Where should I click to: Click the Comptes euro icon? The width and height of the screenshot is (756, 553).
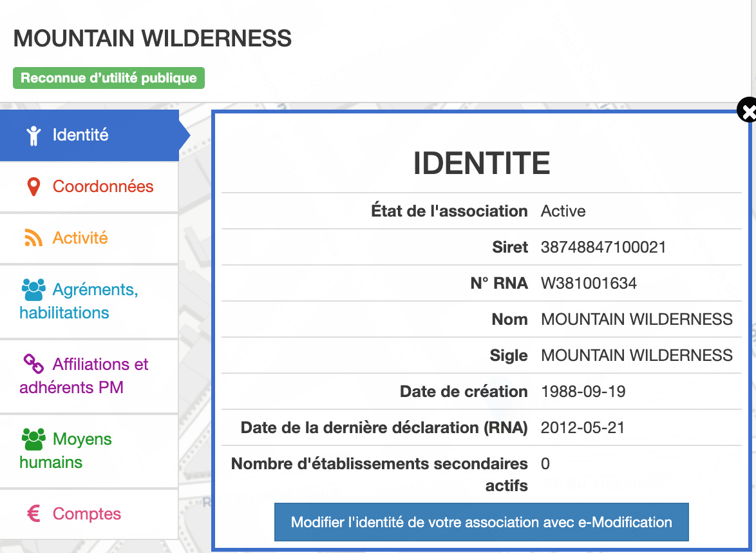[33, 514]
